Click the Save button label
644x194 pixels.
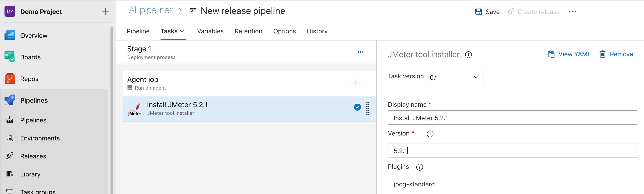pyautogui.click(x=492, y=12)
